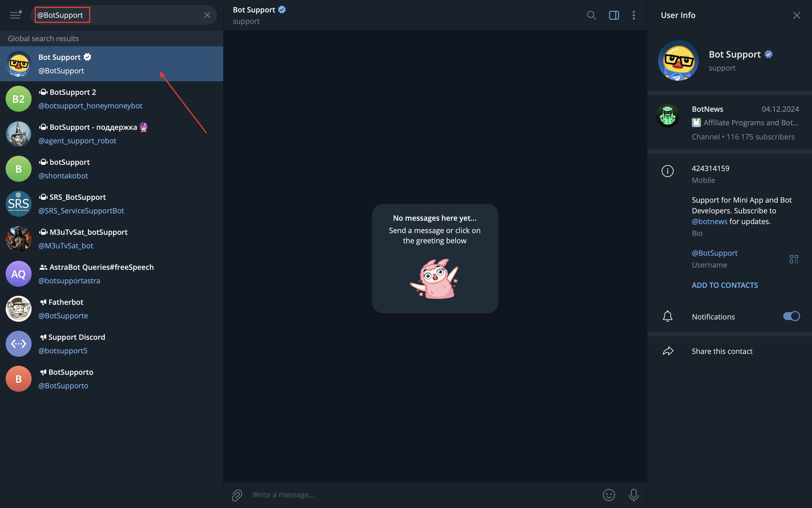Open BotSupport 2 search result
Screen dimensions: 812x508
pyautogui.click(x=111, y=99)
